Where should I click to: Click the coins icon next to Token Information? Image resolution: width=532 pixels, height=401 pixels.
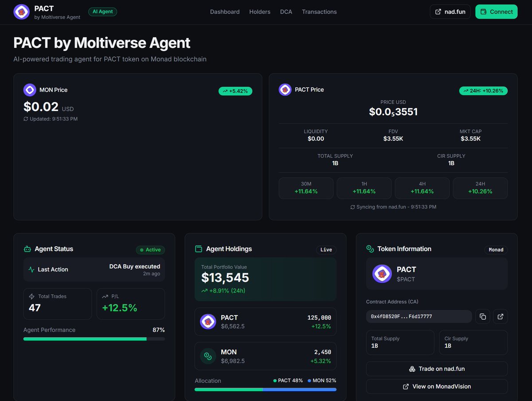[x=370, y=249]
